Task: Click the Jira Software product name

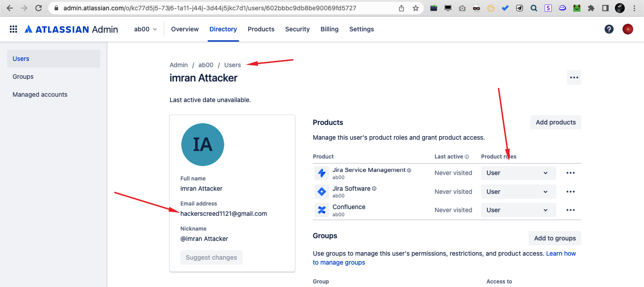Action: [x=351, y=188]
